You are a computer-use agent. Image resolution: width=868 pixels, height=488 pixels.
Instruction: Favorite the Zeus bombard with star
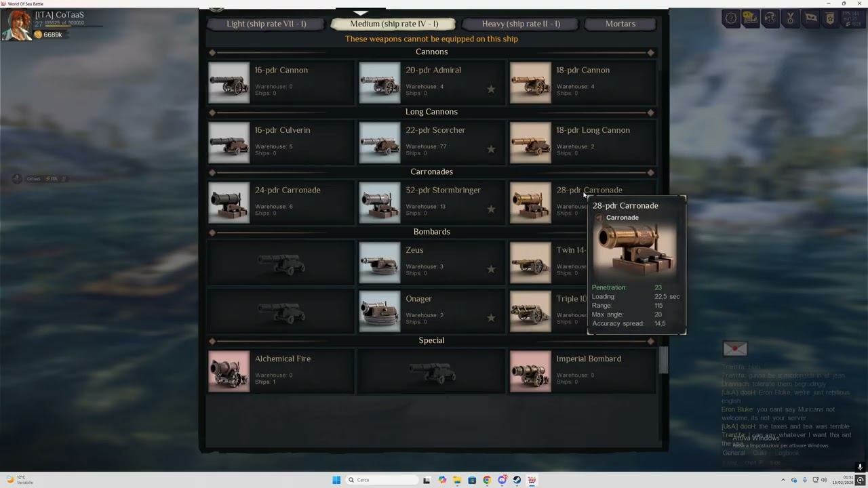coord(491,269)
